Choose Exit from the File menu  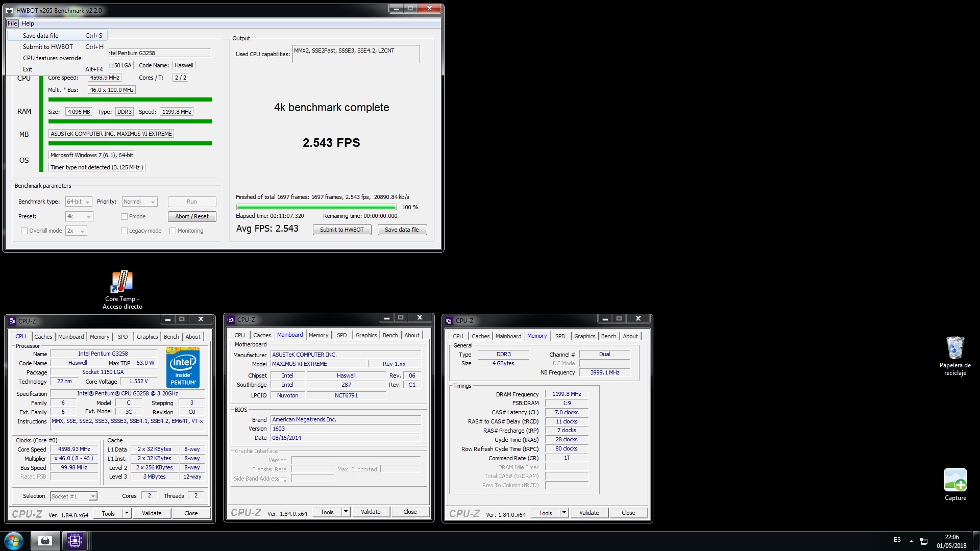[x=57, y=69]
